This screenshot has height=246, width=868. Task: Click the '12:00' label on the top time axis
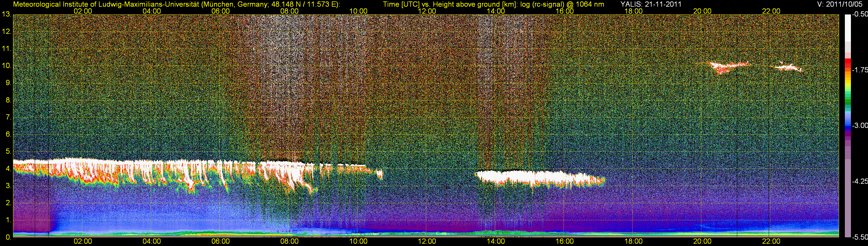(427, 11)
